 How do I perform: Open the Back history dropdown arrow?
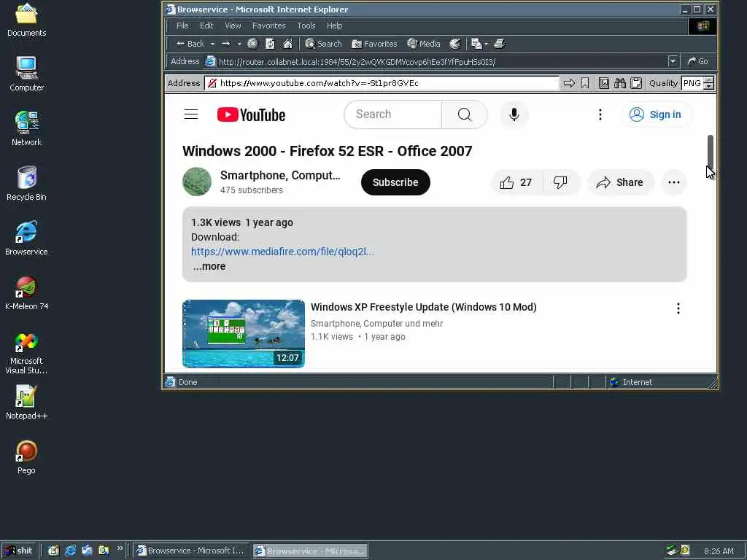pos(212,44)
